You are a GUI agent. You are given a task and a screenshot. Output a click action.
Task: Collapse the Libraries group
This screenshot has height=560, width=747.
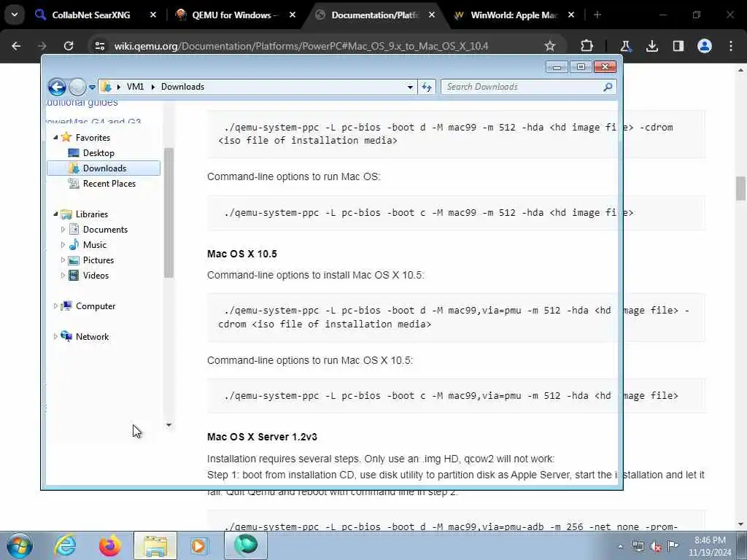coord(55,214)
